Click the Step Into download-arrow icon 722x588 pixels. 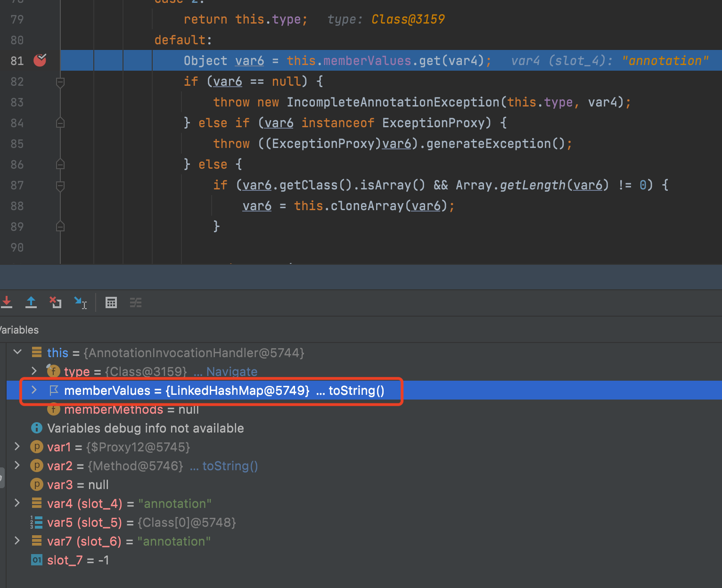pos(7,302)
